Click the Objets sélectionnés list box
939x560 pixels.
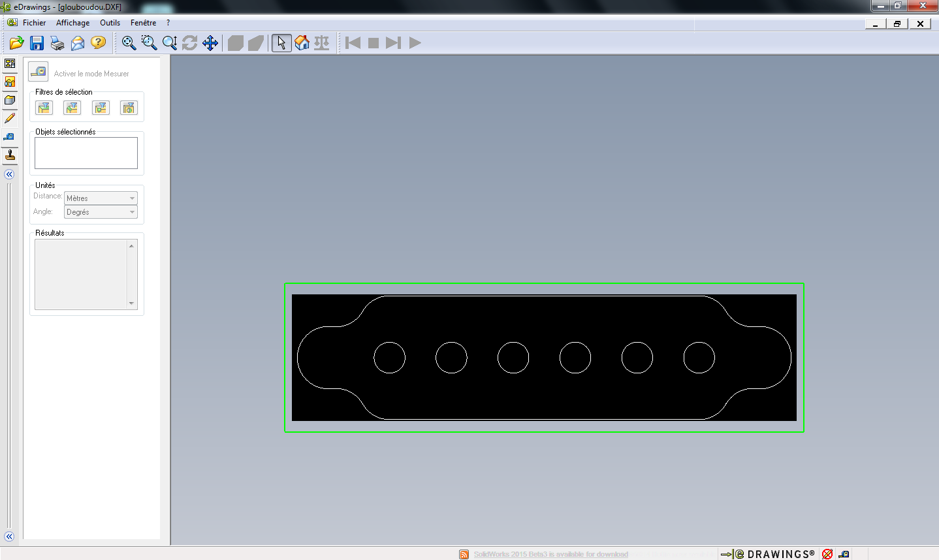point(86,153)
